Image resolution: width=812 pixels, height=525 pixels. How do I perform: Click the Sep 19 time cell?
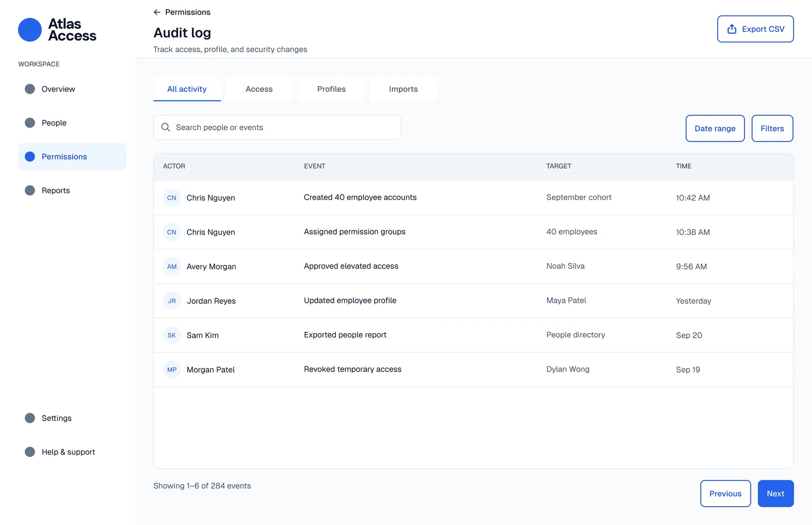[x=688, y=370]
